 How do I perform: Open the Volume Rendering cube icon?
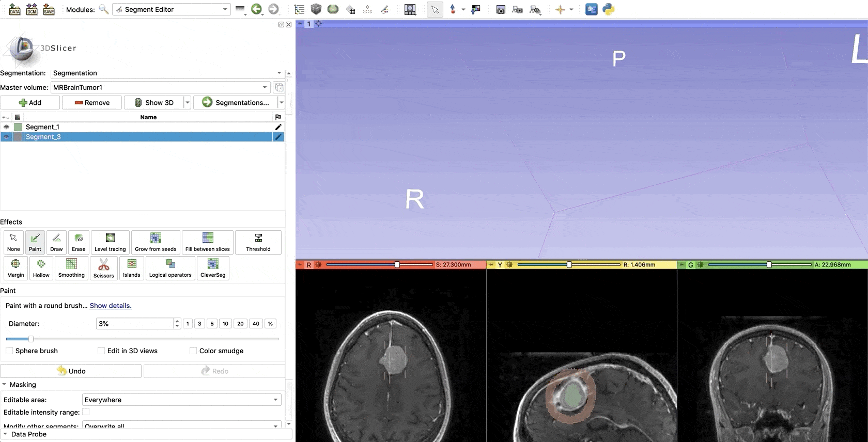click(316, 9)
